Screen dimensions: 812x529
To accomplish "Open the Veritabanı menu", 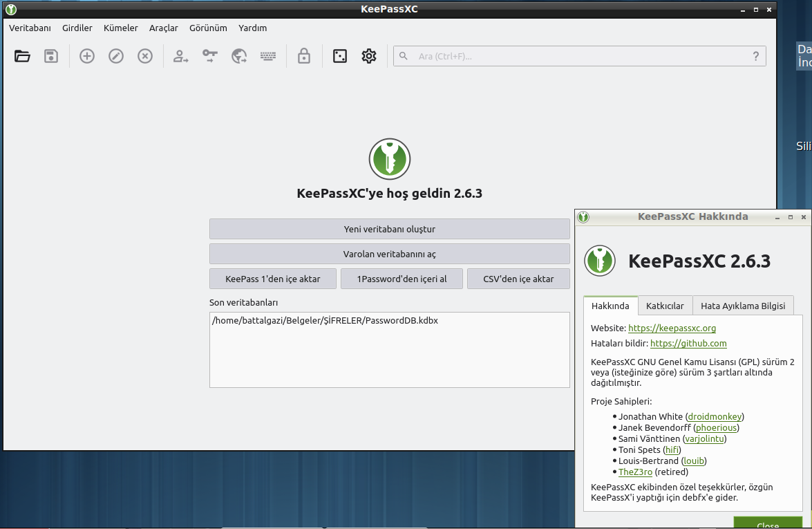I will click(30, 28).
